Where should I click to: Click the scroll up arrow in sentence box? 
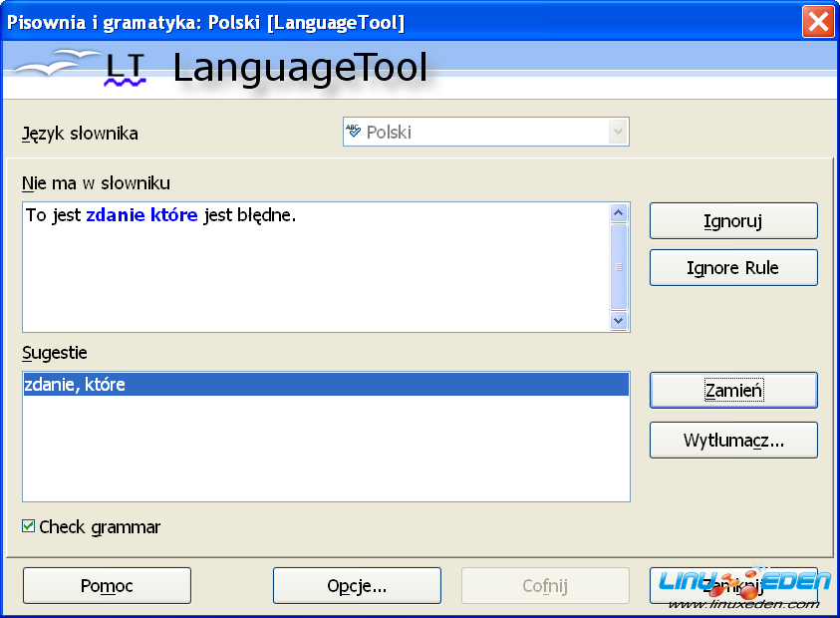pyautogui.click(x=618, y=213)
